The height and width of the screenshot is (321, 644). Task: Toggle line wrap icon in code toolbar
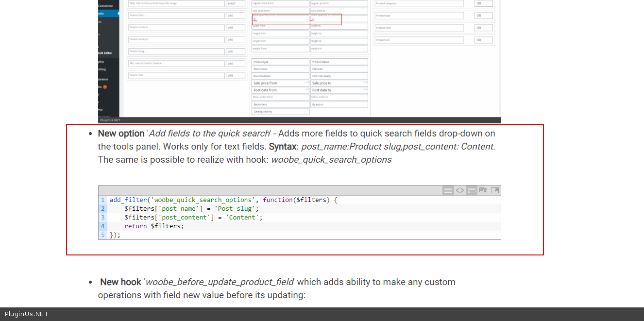click(471, 190)
